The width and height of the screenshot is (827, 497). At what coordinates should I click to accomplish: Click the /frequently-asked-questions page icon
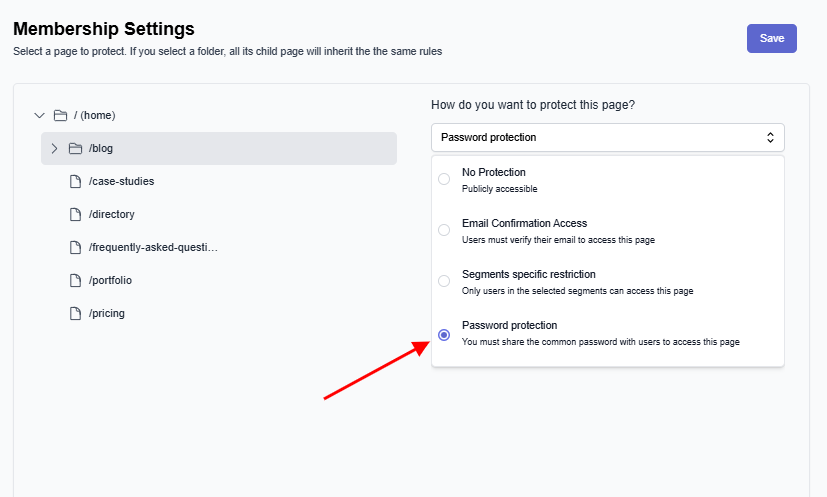(74, 247)
